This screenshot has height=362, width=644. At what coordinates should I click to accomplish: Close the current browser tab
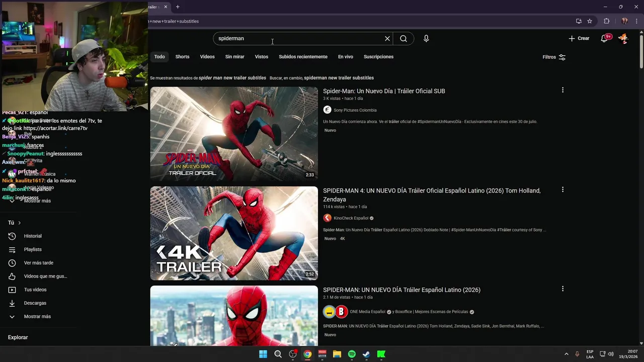coord(166,7)
